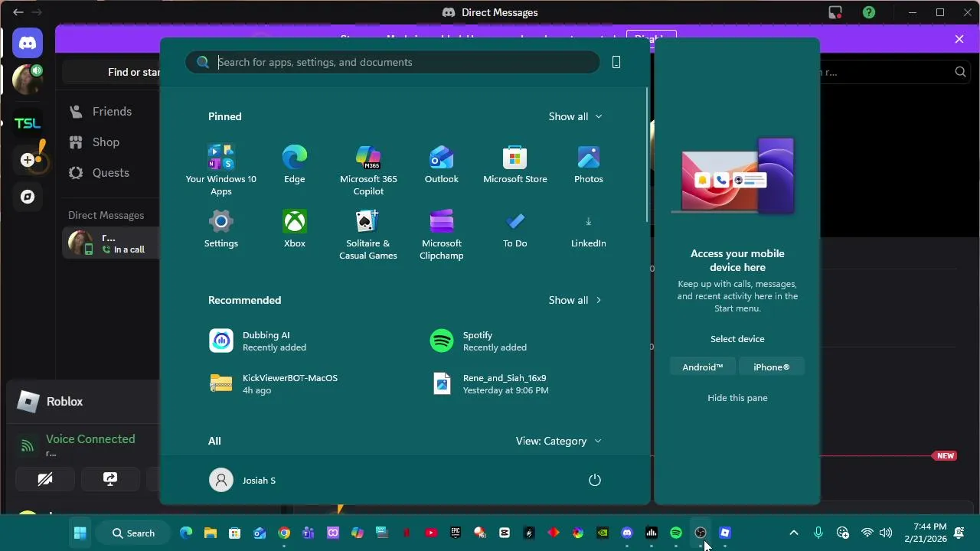Click Discord Add a Server plus icon
Screen dimensions: 980x551
[28, 160]
